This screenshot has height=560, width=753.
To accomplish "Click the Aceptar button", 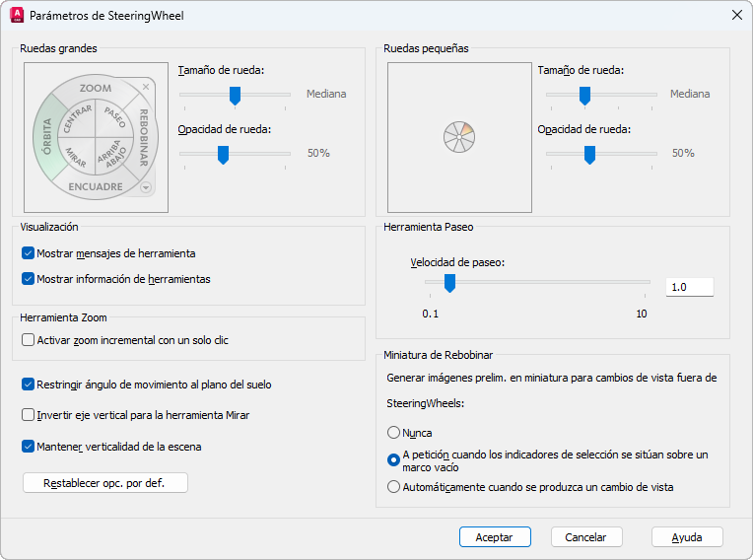I will click(495, 537).
